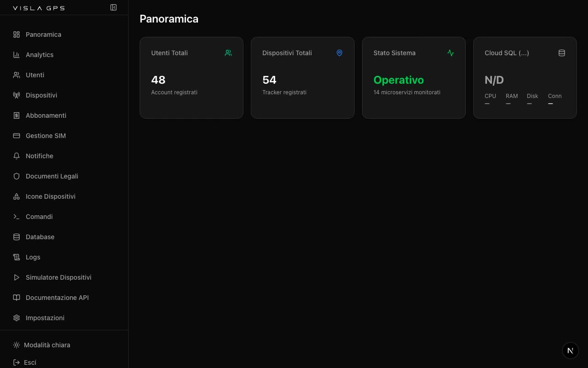The width and height of the screenshot is (588, 368).
Task: Click the Impostazioni gear icon
Action: [17, 318]
